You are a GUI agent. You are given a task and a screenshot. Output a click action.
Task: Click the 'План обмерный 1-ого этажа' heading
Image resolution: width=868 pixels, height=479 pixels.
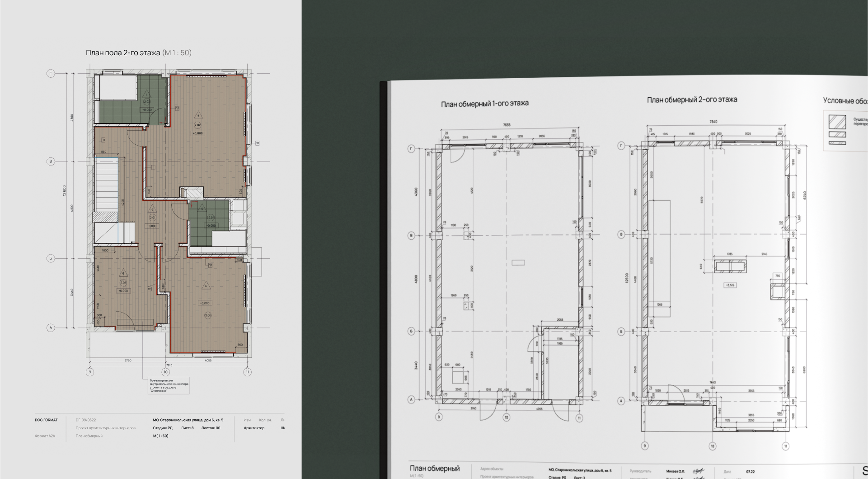[484, 104]
